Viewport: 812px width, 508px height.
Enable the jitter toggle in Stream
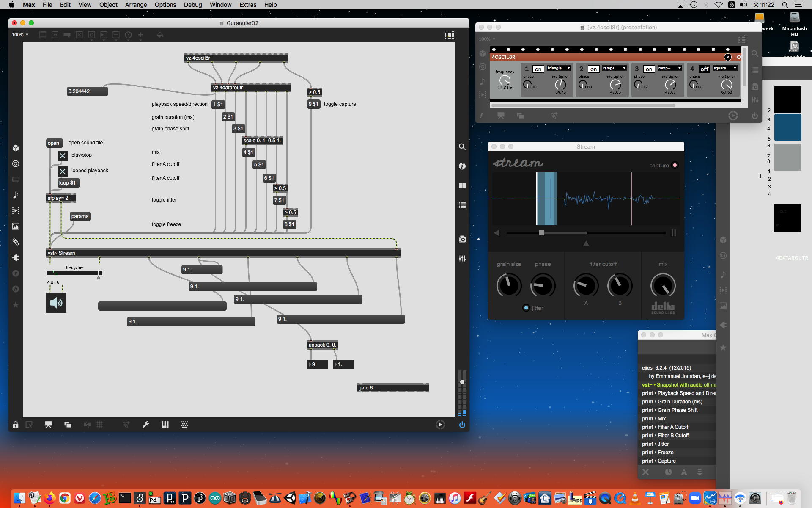click(526, 308)
